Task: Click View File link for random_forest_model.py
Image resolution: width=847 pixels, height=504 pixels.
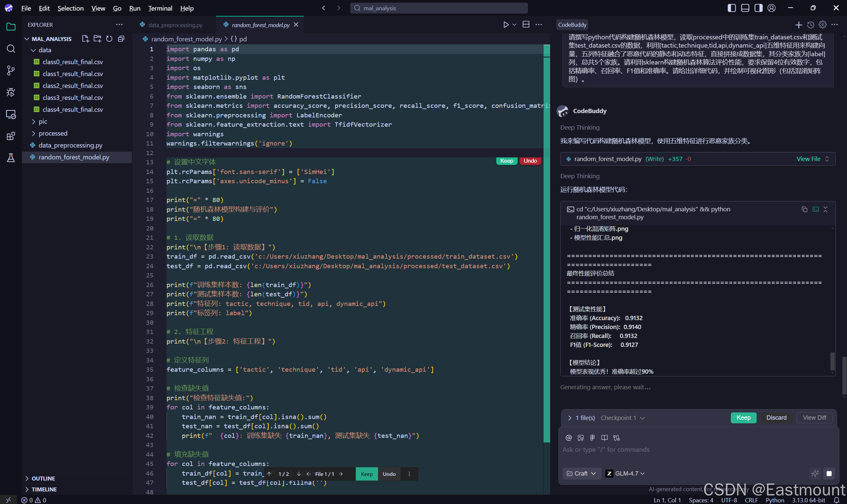Action: [808, 159]
